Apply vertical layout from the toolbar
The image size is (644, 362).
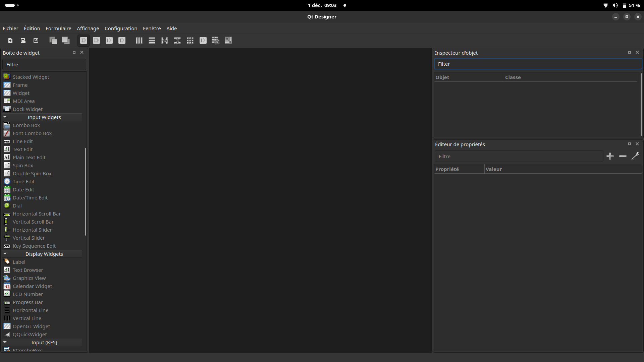152,41
